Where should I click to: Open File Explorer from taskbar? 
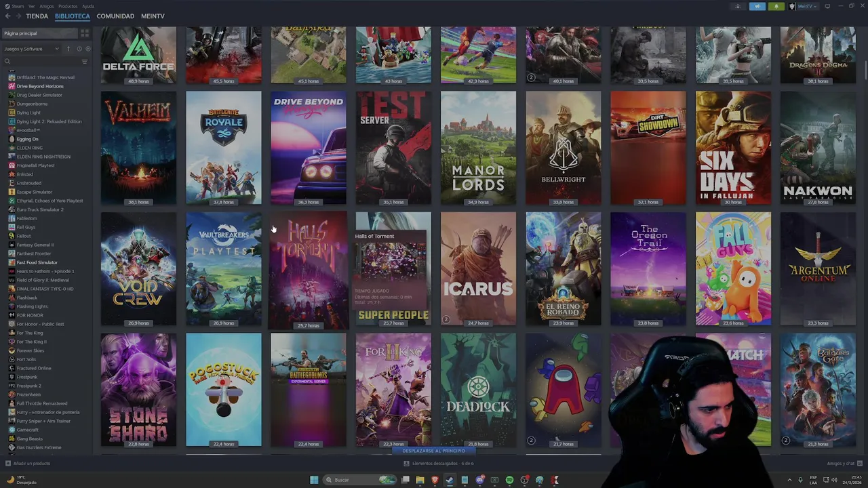pos(420,480)
